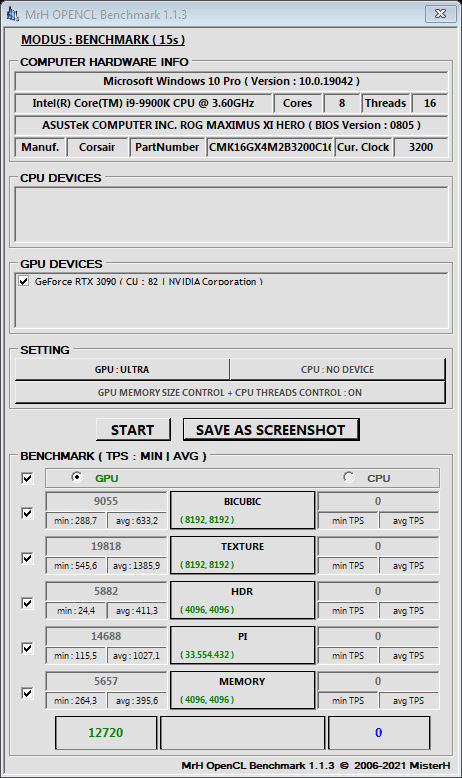Click the Cores value 8

pos(342,103)
